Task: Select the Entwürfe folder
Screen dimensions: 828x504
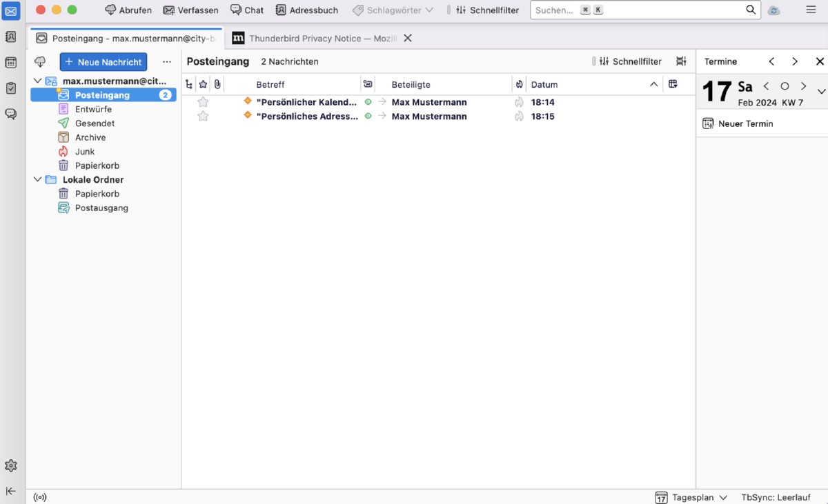Action: click(93, 109)
